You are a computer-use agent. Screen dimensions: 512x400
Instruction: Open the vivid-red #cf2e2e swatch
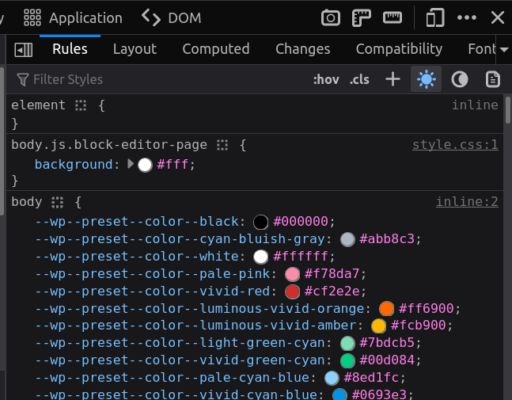click(292, 292)
